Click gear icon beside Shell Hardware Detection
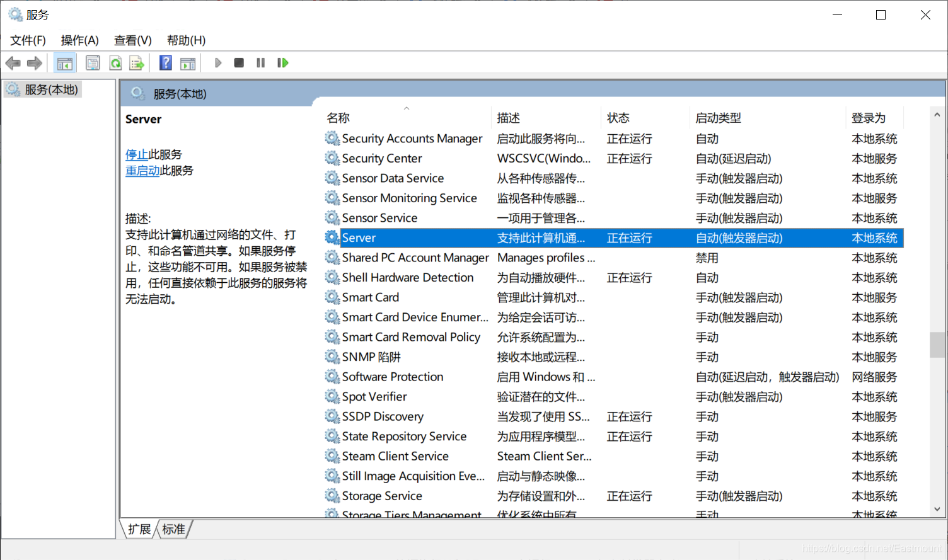Viewport: 948px width, 560px height. [x=332, y=277]
